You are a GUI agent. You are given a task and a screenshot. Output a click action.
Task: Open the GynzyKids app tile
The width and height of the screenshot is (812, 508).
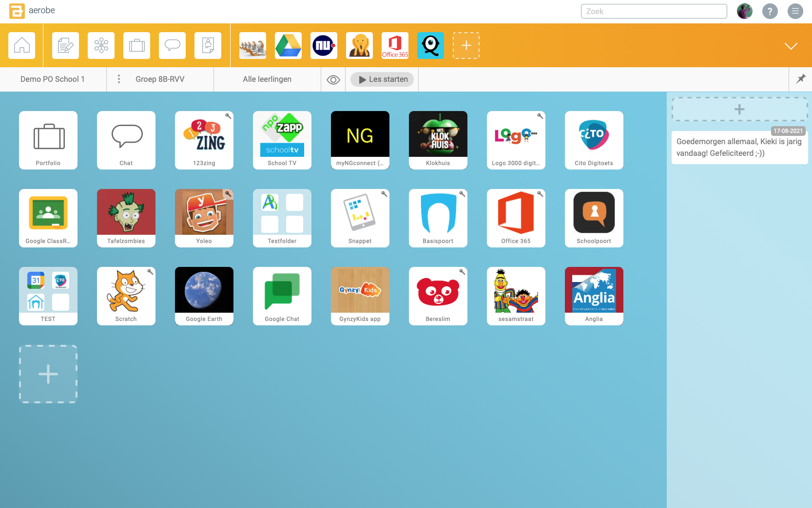[x=360, y=296]
